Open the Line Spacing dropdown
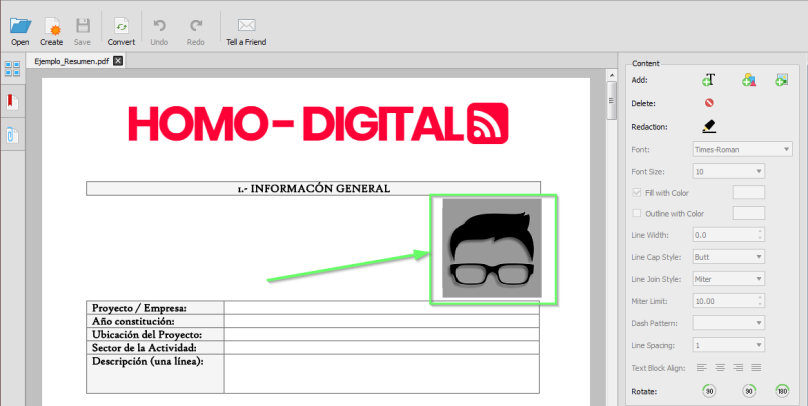 (729, 345)
